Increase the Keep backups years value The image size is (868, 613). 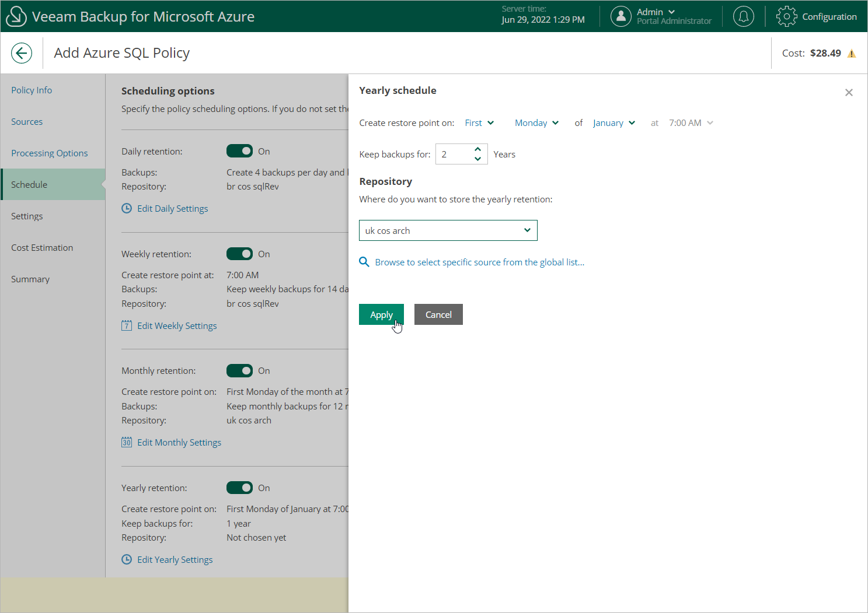(477, 149)
